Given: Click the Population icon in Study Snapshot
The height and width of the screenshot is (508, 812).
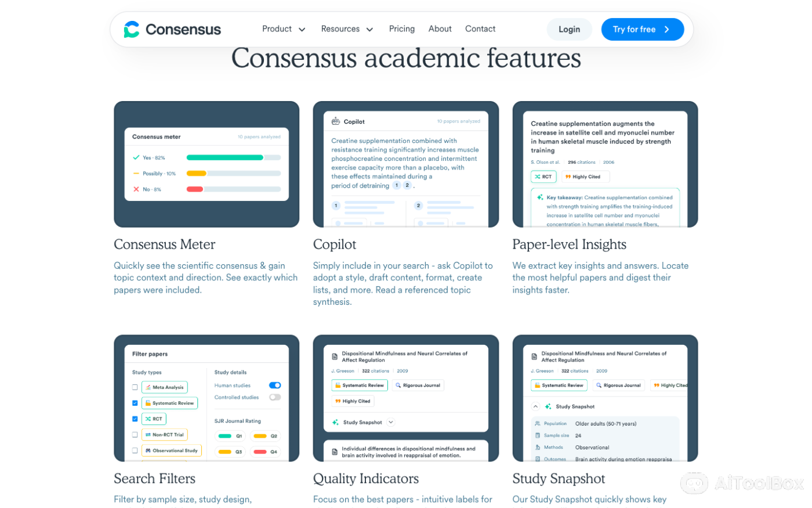Looking at the screenshot, I should (x=538, y=424).
